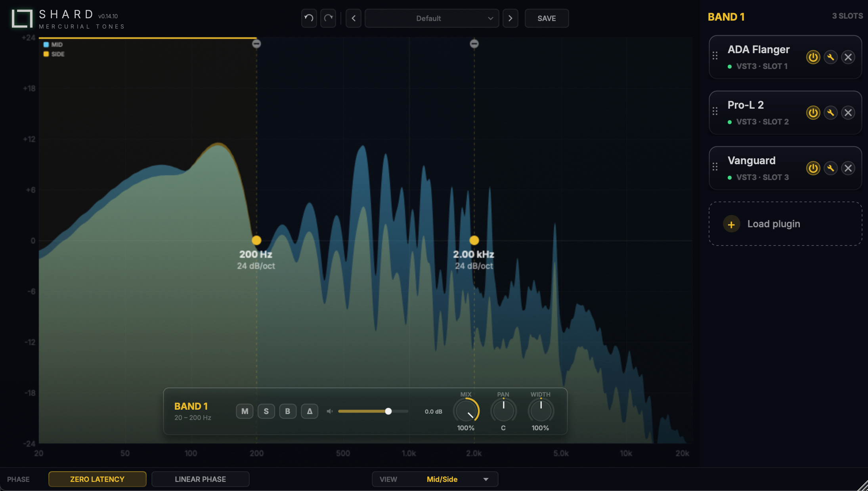Open the Default preset dropdown
The width and height of the screenshot is (868, 491).
click(432, 18)
